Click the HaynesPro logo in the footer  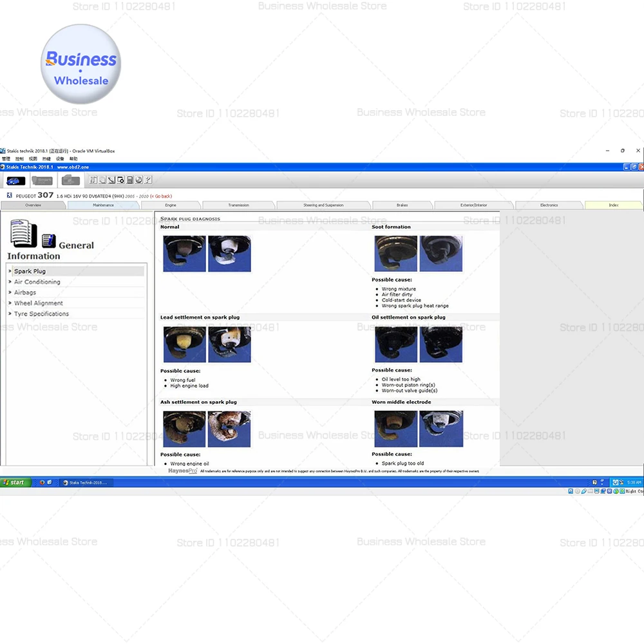[x=182, y=471]
